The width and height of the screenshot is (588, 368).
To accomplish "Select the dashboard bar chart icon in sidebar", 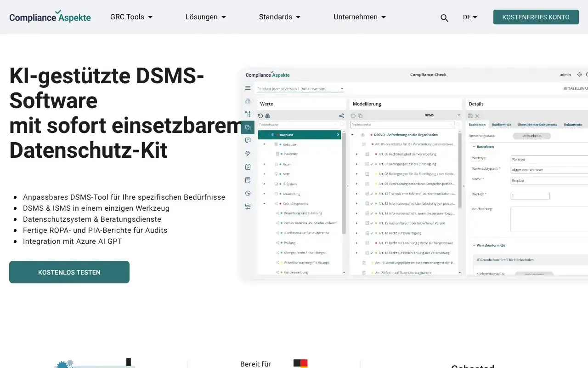I will (248, 101).
